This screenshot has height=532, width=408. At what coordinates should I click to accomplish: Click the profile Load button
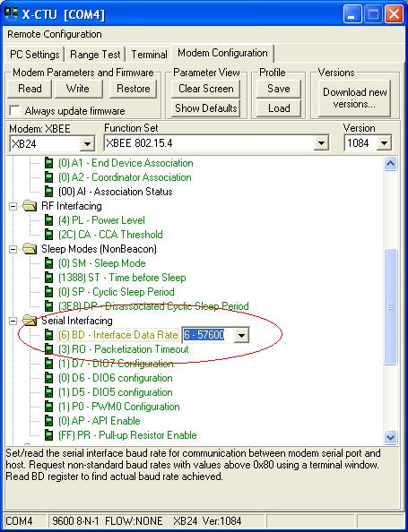pos(279,108)
